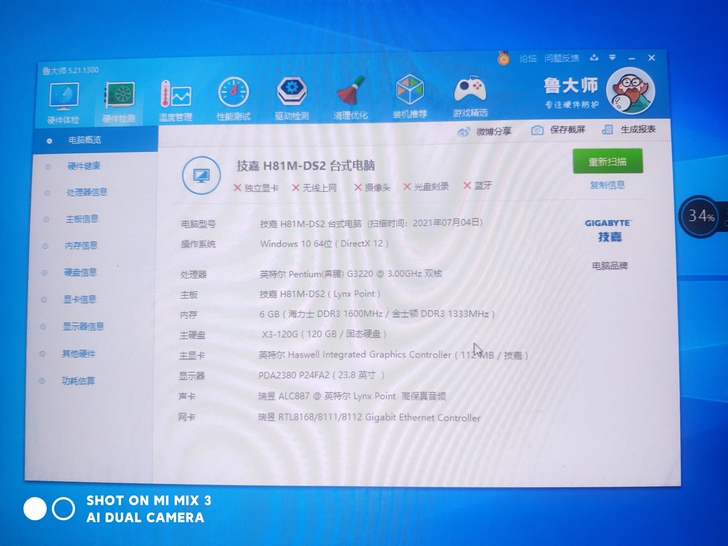The height and width of the screenshot is (546, 728).
Task: Open the 装机推荐 cube icon
Action: [x=410, y=97]
